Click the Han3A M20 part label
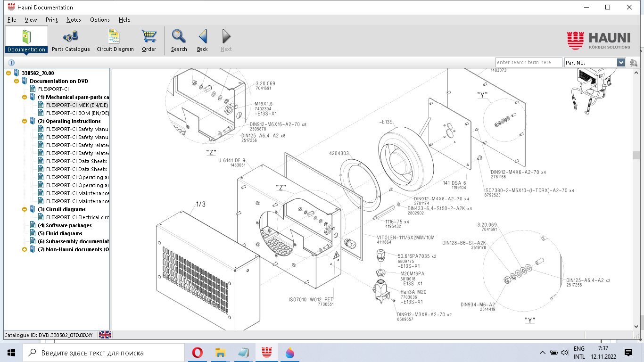The width and height of the screenshot is (644, 362). click(413, 292)
